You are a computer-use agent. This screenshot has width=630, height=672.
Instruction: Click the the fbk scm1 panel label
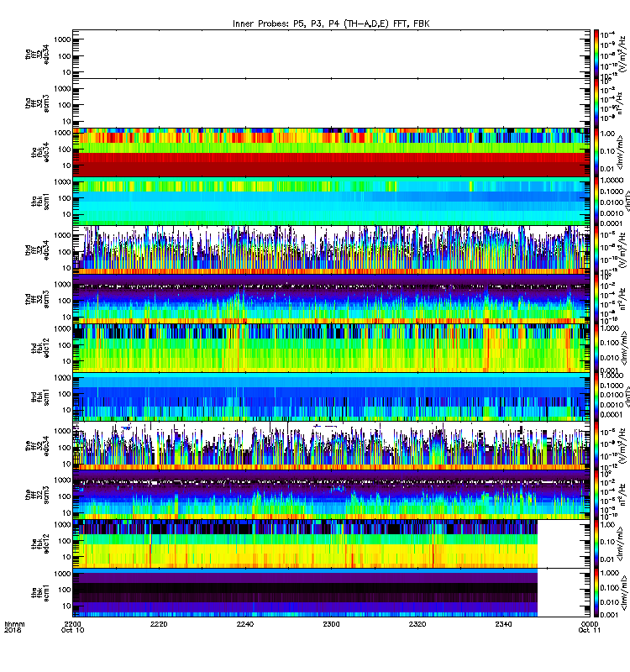(40, 593)
